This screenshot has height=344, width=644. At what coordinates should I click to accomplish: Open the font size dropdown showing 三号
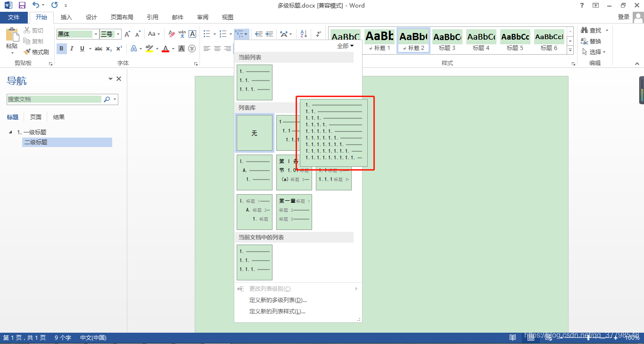tap(118, 34)
